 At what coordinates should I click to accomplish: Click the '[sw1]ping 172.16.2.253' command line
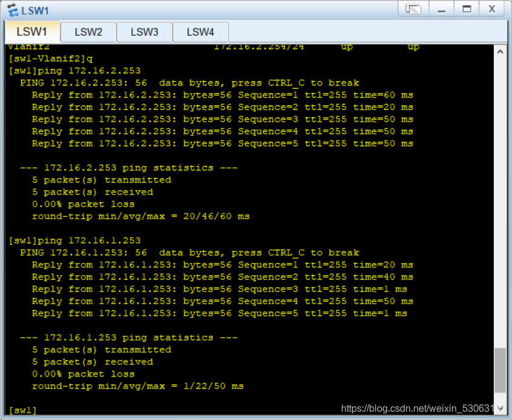75,70
